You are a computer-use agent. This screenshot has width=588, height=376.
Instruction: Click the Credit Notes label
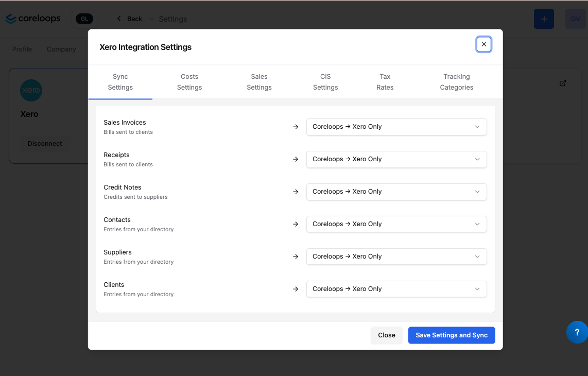[122, 187]
